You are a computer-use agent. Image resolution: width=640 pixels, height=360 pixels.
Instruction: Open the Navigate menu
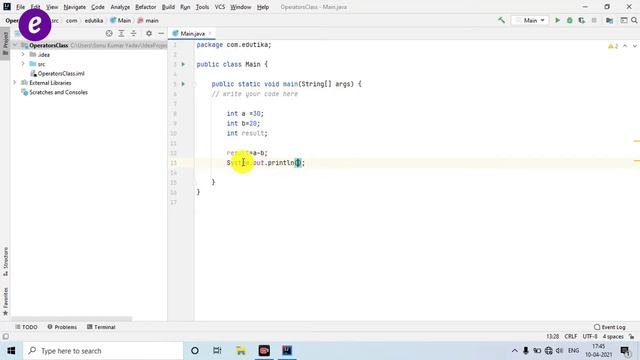[x=75, y=7]
